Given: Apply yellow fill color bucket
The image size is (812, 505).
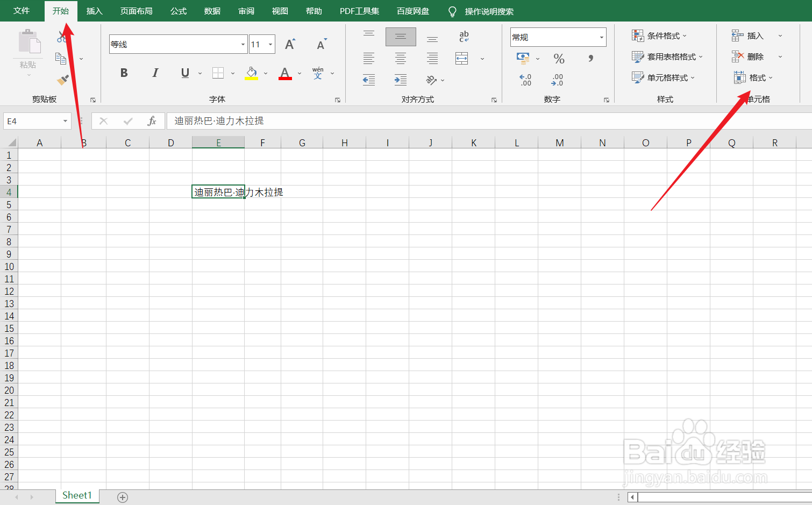Looking at the screenshot, I should tap(251, 73).
